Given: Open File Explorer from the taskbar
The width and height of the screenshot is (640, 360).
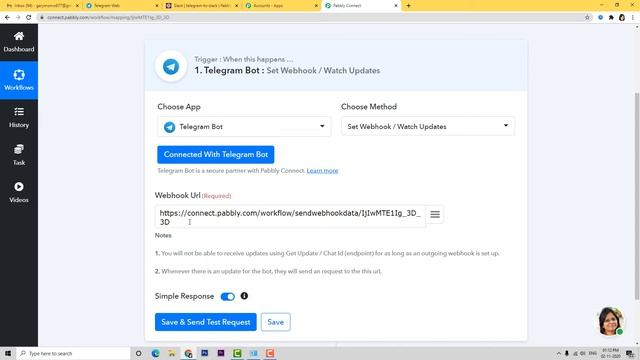Looking at the screenshot, I should [x=172, y=353].
